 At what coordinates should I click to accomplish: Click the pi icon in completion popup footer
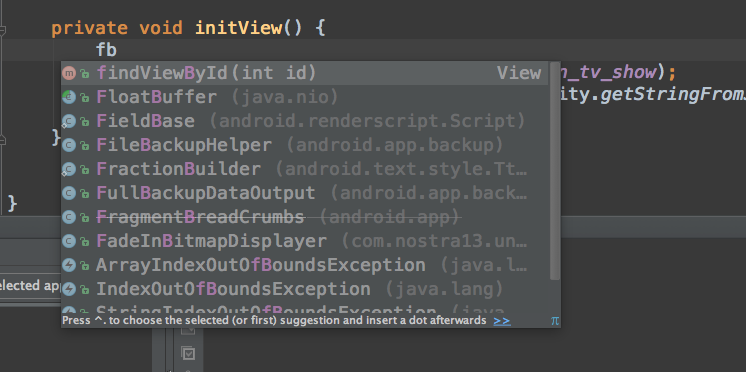[x=555, y=321]
